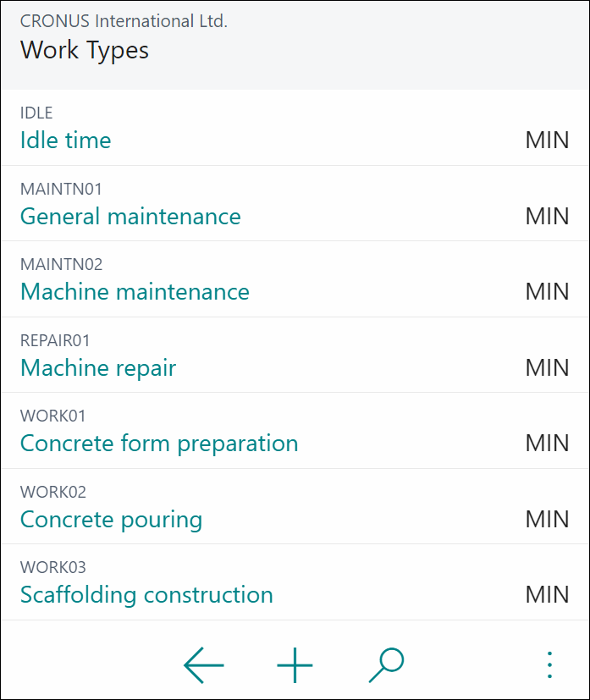The height and width of the screenshot is (700, 590).
Task: Click the IDLE code label
Action: [36, 113]
